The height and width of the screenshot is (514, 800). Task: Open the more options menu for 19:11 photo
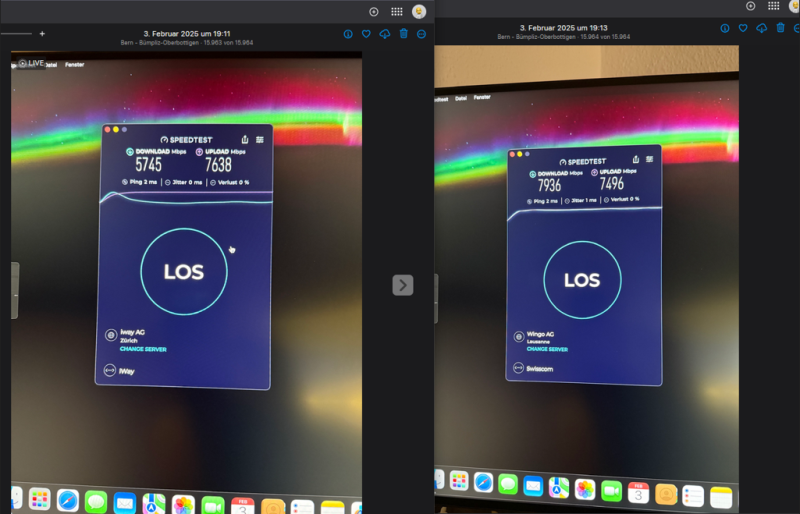(422, 34)
